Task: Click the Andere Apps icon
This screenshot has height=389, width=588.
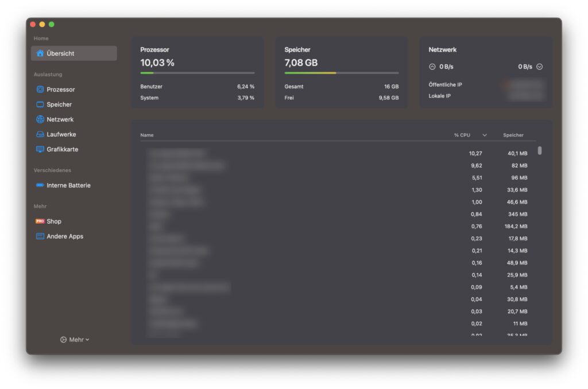Action: 40,236
